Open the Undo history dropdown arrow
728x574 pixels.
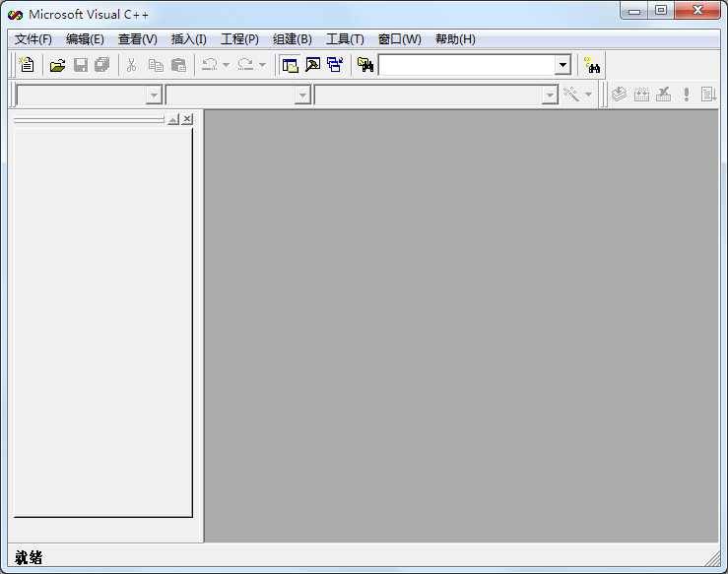point(227,65)
